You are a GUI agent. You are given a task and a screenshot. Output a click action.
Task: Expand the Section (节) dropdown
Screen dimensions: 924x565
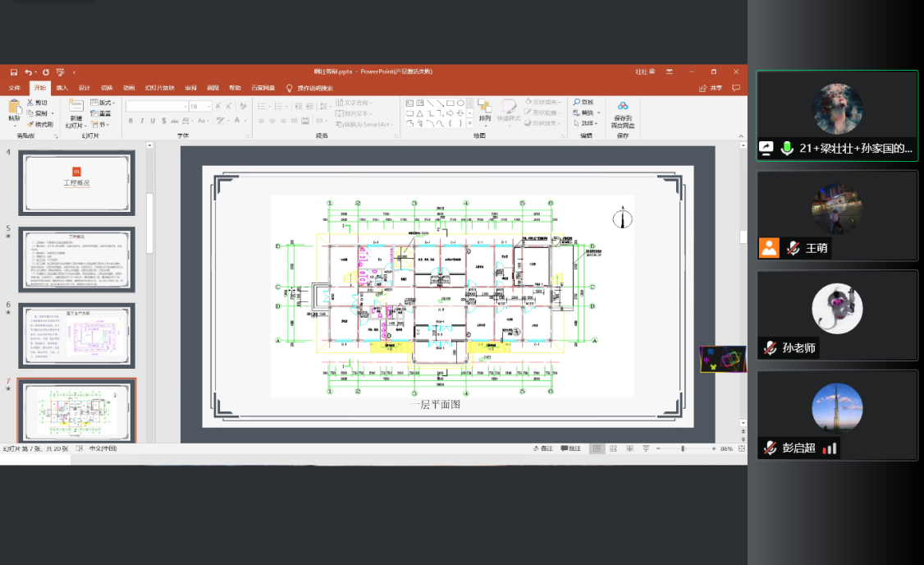tap(100, 125)
